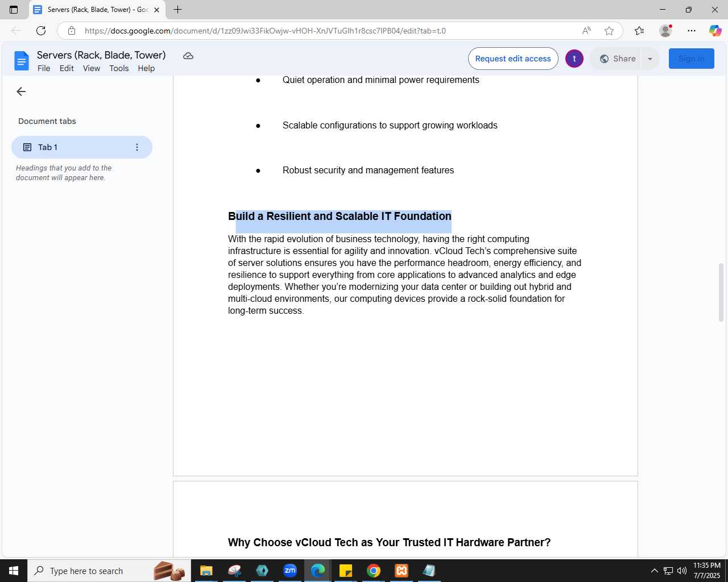
Task: Click the network tray icon
Action: pos(668,571)
